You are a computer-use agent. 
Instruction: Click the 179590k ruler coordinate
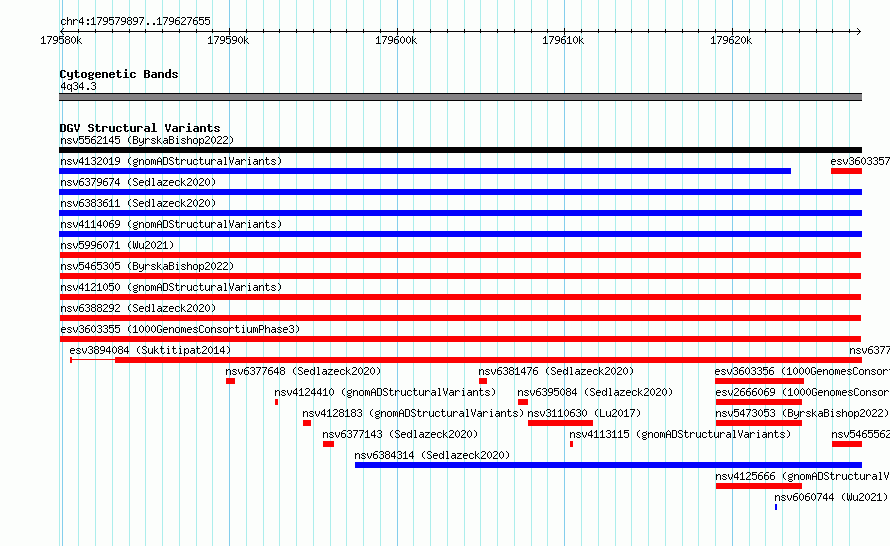click(x=228, y=40)
